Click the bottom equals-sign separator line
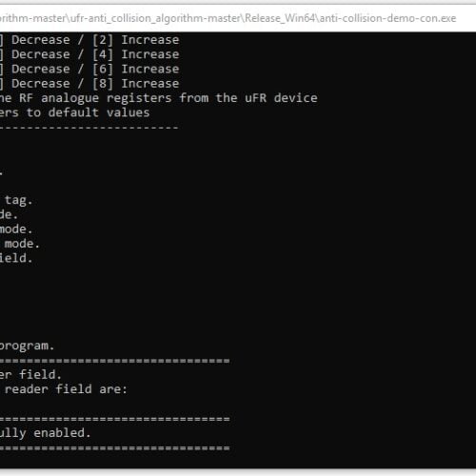The image size is (476, 476). (x=115, y=448)
